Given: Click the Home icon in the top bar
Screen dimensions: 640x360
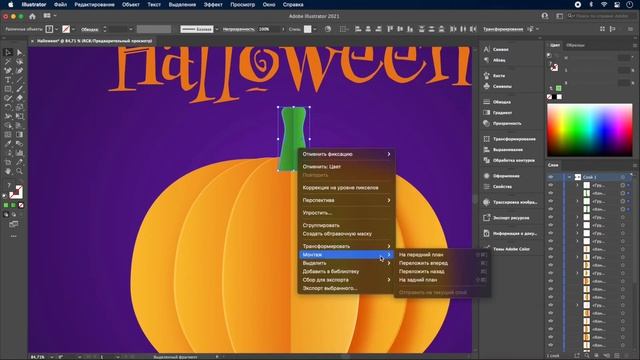Looking at the screenshot, I should tap(32, 16).
